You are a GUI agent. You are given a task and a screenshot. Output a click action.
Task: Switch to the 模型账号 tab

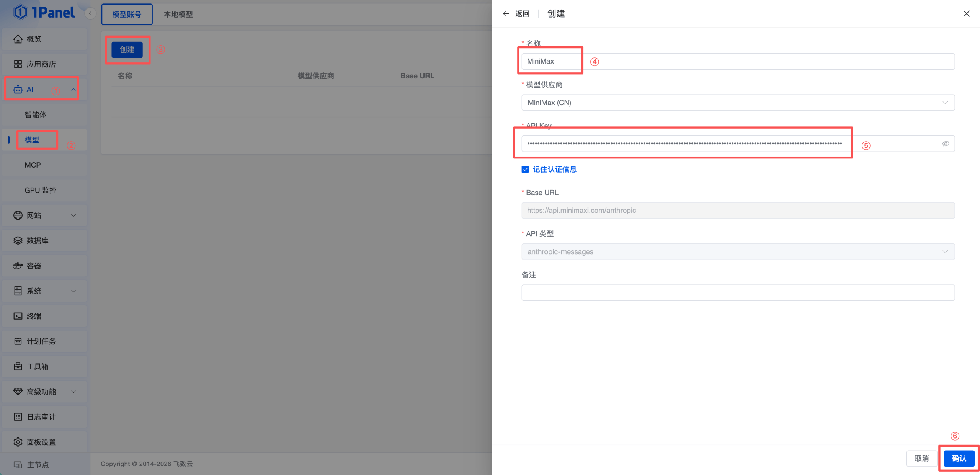coord(127,14)
